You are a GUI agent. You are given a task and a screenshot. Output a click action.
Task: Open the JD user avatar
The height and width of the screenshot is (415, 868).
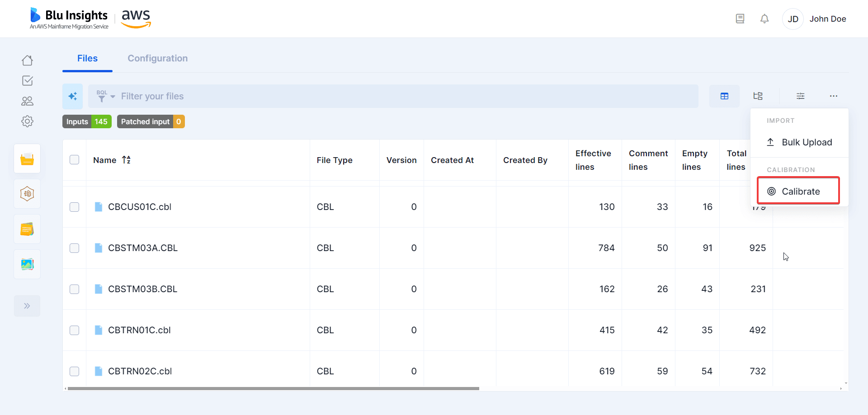coord(793,19)
